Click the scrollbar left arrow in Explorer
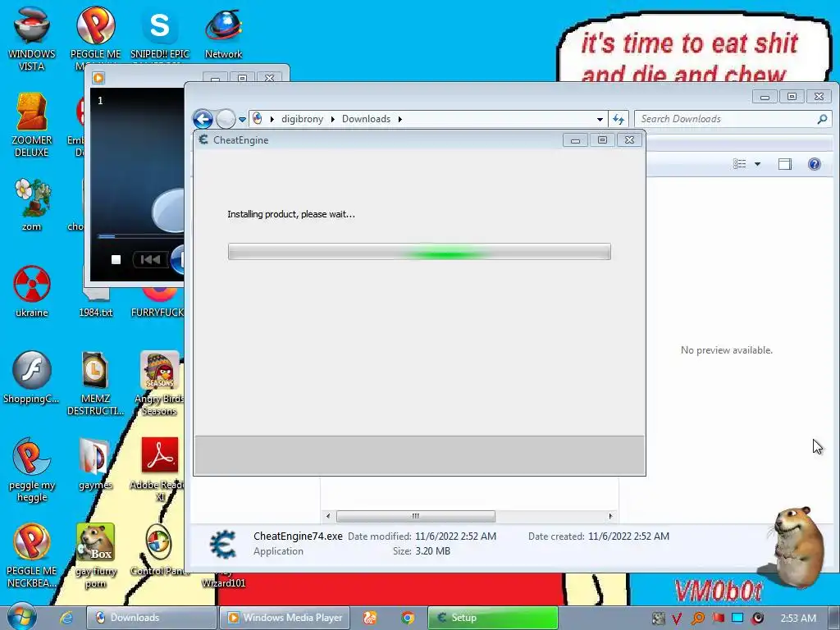 328,516
